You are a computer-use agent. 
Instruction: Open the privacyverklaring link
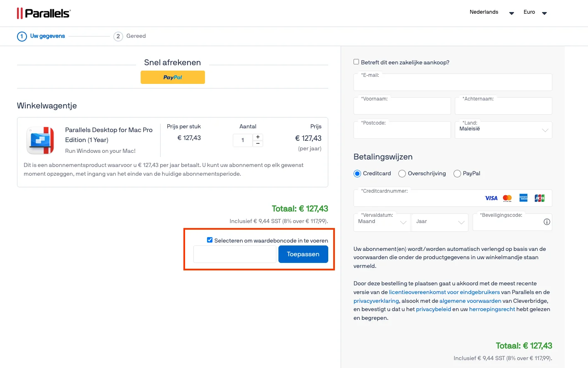376,301
